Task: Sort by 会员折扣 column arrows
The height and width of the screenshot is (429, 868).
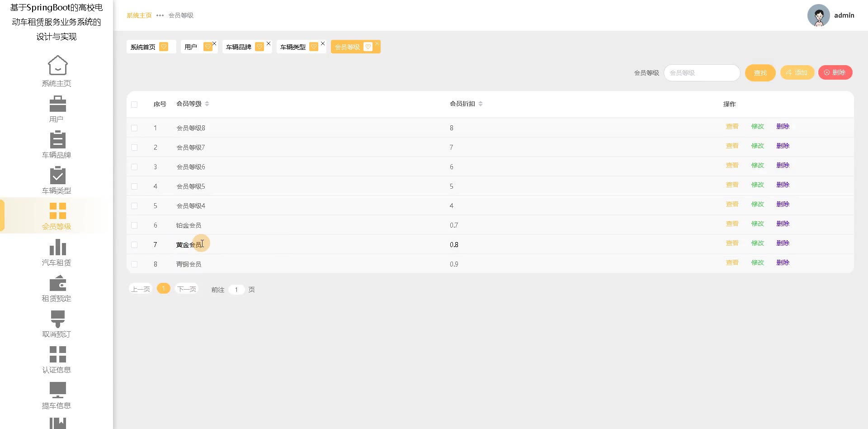Action: 481,104
